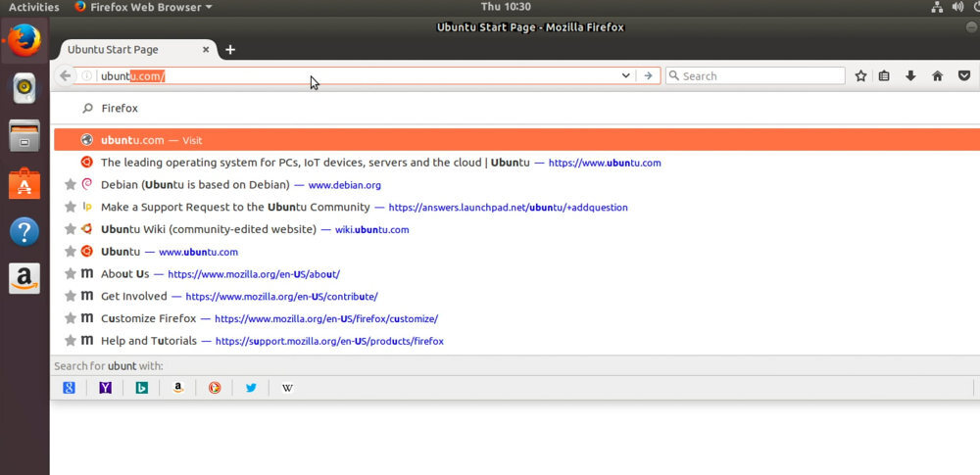Search ubunt with Wikipedia icon
The width and height of the screenshot is (980, 475).
[287, 388]
